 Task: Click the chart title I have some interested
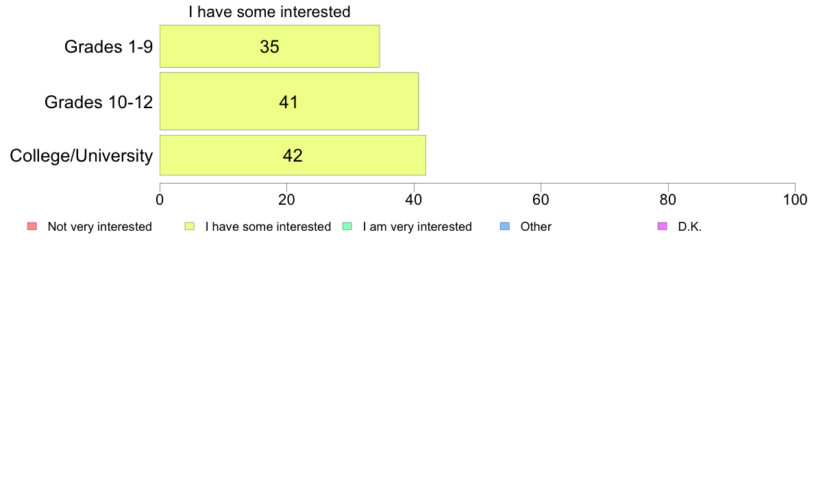click(x=269, y=12)
